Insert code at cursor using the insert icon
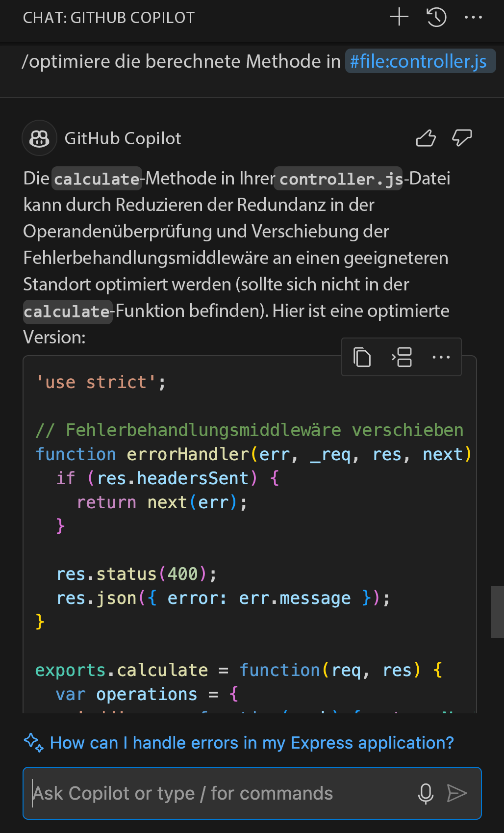 402,357
